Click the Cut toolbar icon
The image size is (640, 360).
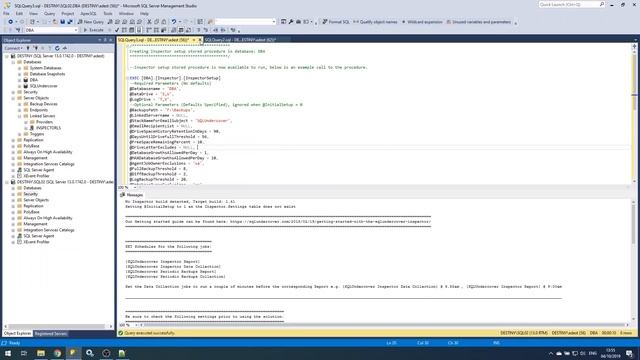[x=149, y=22]
